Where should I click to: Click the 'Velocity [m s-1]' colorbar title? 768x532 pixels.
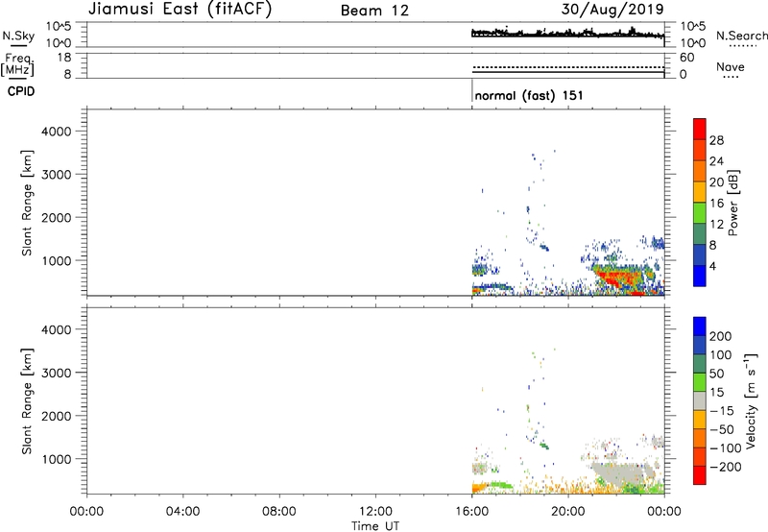[x=751, y=400]
